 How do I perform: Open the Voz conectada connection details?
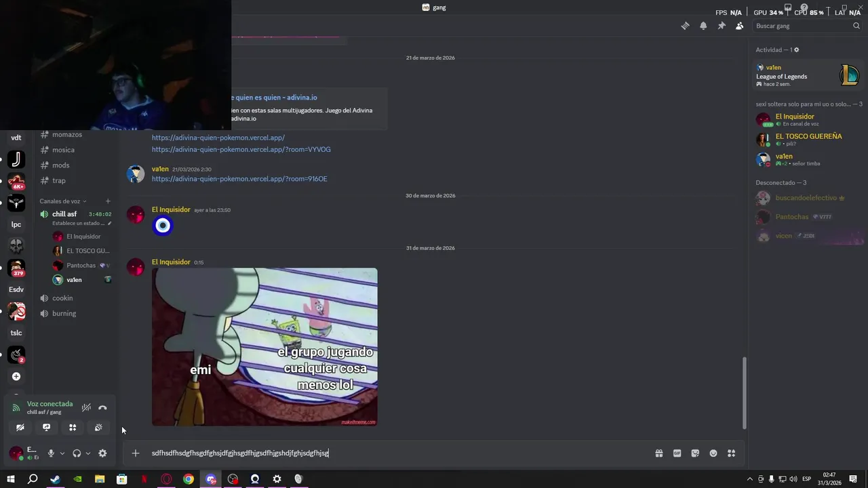pyautogui.click(x=50, y=404)
